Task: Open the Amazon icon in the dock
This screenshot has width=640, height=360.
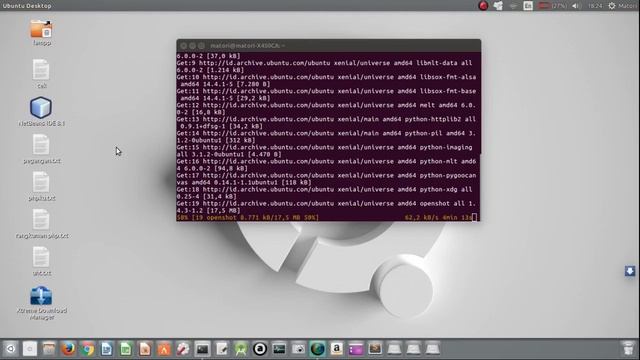Action: click(x=337, y=349)
